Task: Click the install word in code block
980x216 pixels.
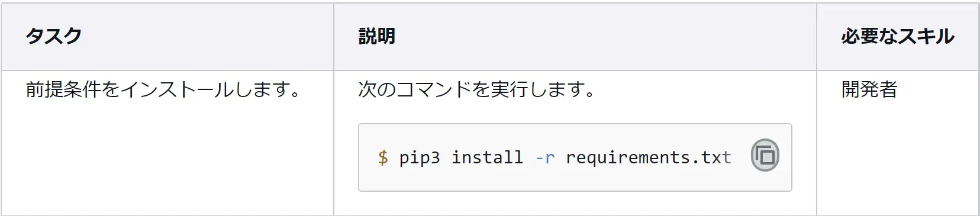Action: tap(487, 157)
